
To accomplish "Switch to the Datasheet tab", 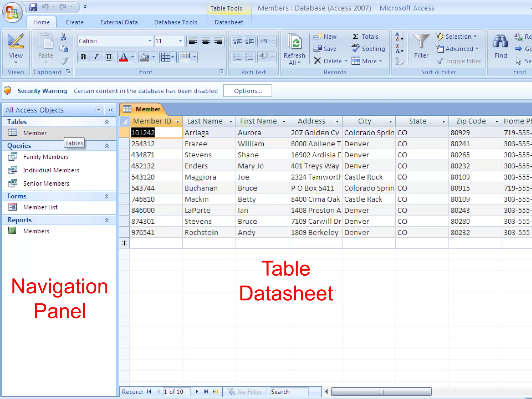I will coord(229,22).
